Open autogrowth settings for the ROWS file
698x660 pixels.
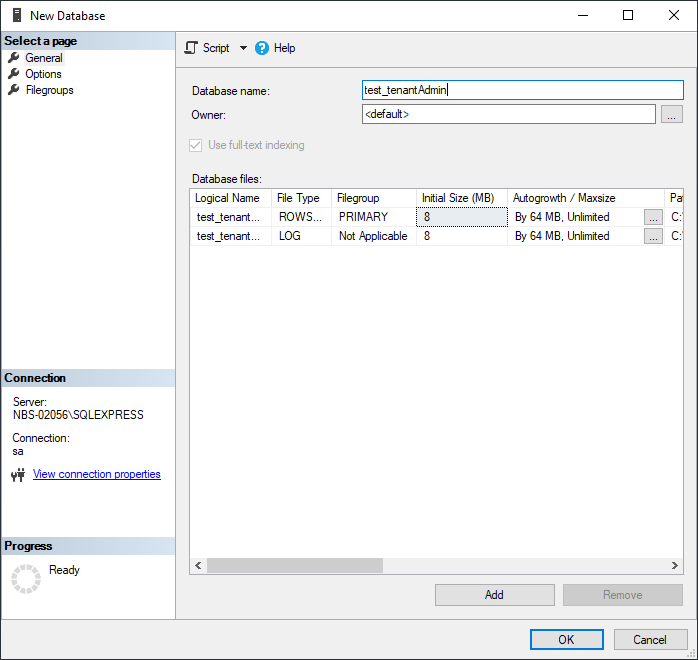(x=653, y=217)
